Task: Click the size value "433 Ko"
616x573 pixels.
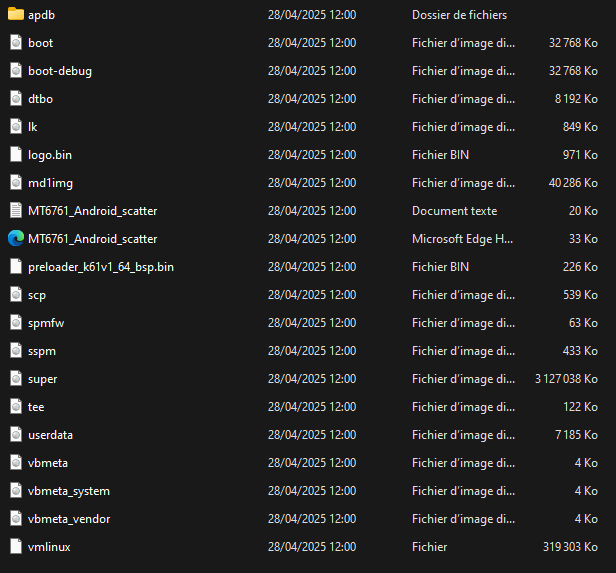Action: (580, 351)
